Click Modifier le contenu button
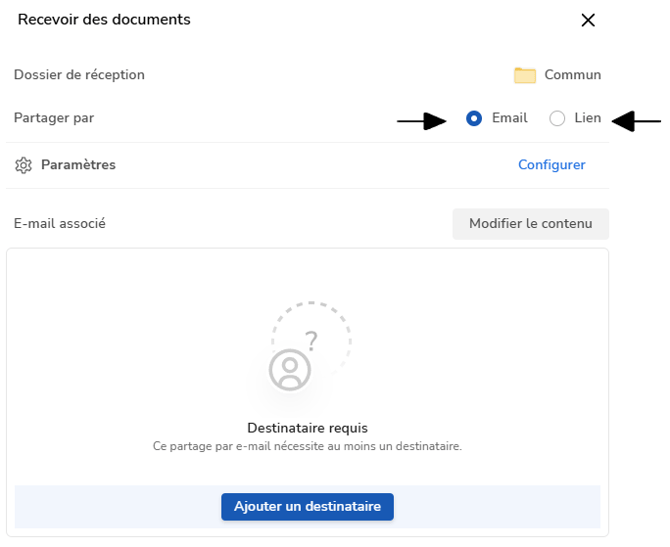The image size is (670, 547). point(531,224)
